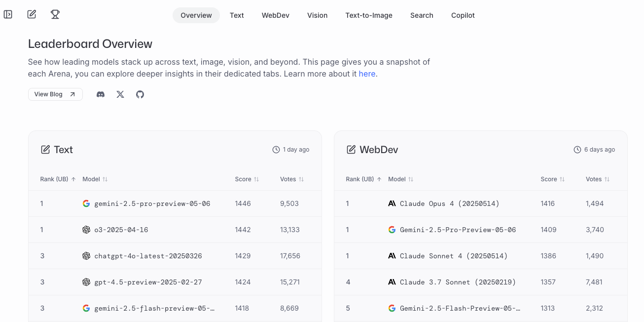Open the WebDev card heading

tap(379, 150)
